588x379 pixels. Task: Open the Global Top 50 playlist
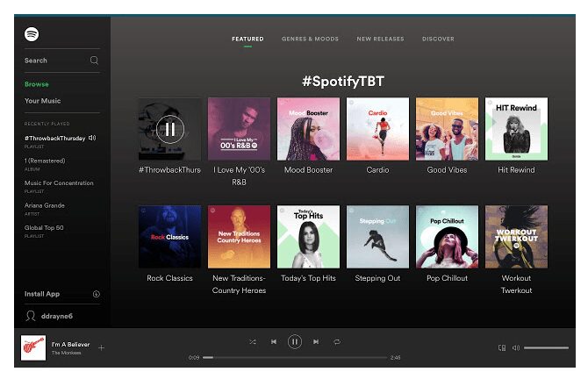(x=44, y=227)
